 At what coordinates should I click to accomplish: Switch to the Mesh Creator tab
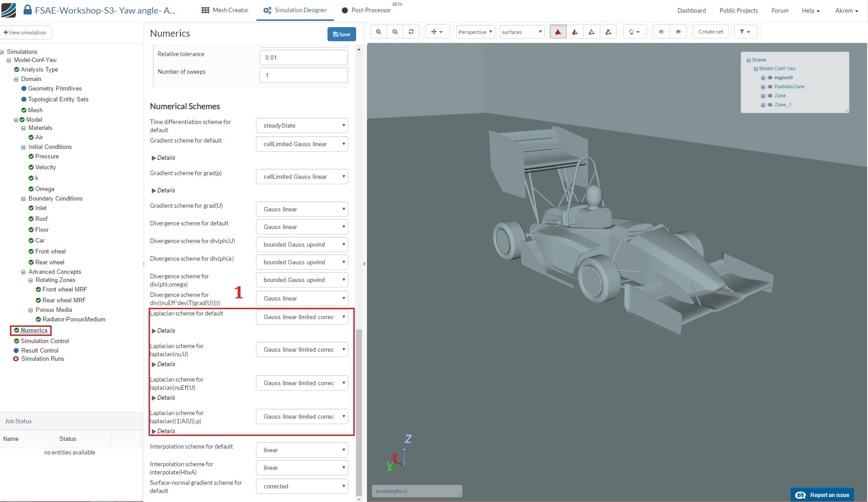pos(225,10)
